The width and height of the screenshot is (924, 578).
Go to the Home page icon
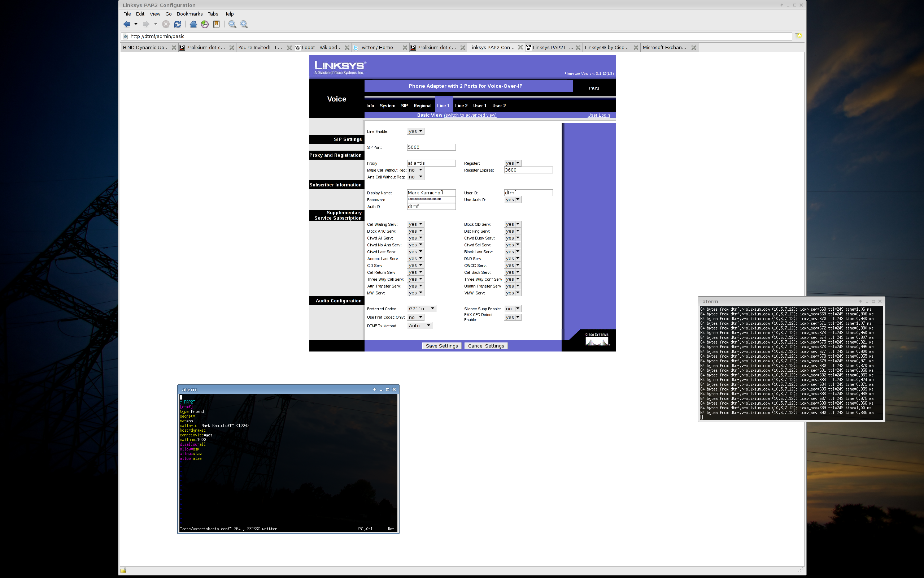pyautogui.click(x=193, y=24)
